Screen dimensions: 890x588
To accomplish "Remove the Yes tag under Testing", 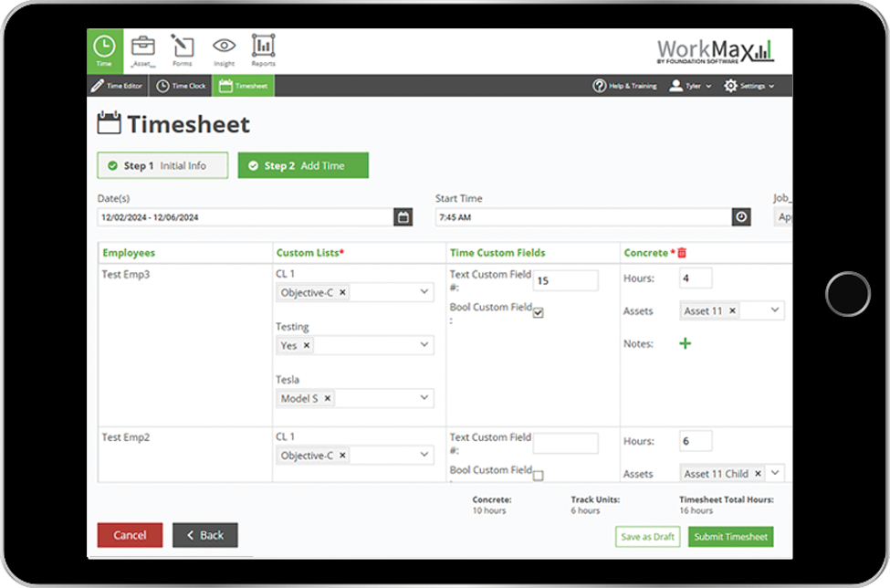I will (x=307, y=345).
